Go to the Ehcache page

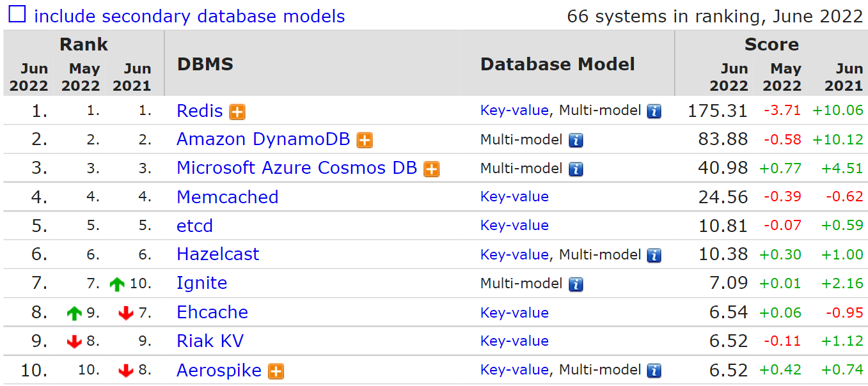[x=212, y=313]
